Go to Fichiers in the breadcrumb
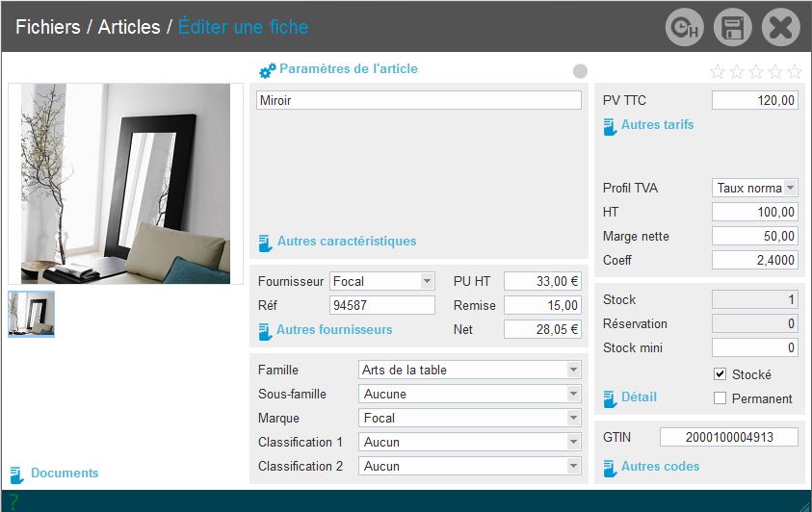 tap(47, 27)
